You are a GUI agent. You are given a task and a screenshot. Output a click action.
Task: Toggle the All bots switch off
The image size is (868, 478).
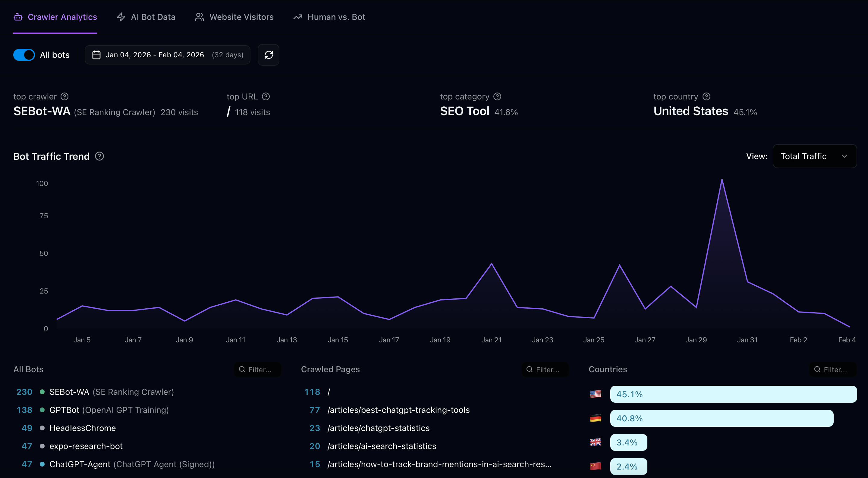[24, 55]
